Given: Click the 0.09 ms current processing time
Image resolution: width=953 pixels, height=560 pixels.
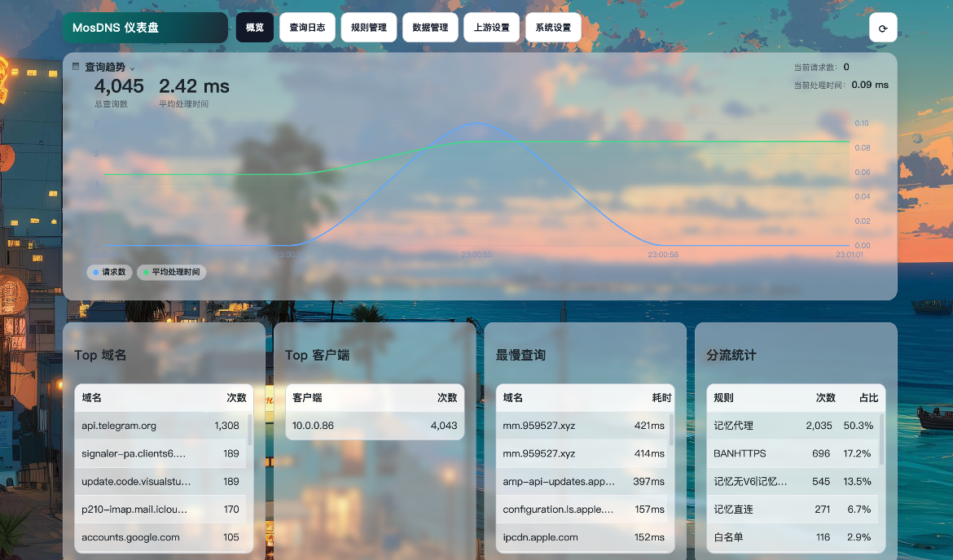Looking at the screenshot, I should point(871,85).
